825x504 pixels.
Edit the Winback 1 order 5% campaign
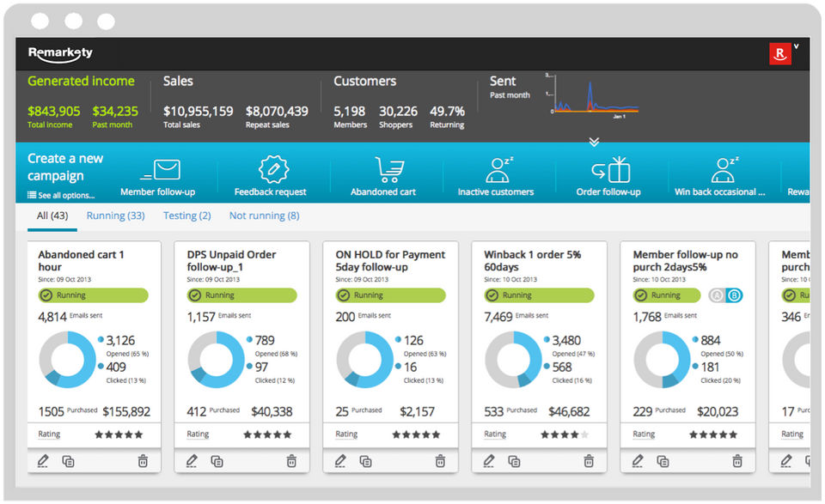[489, 461]
